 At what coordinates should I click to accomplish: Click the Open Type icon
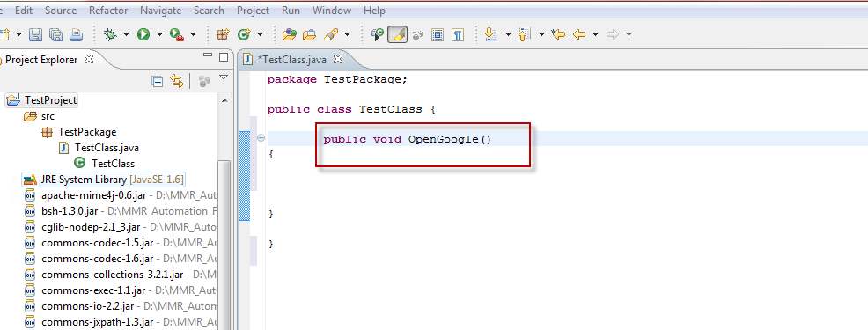[289, 35]
